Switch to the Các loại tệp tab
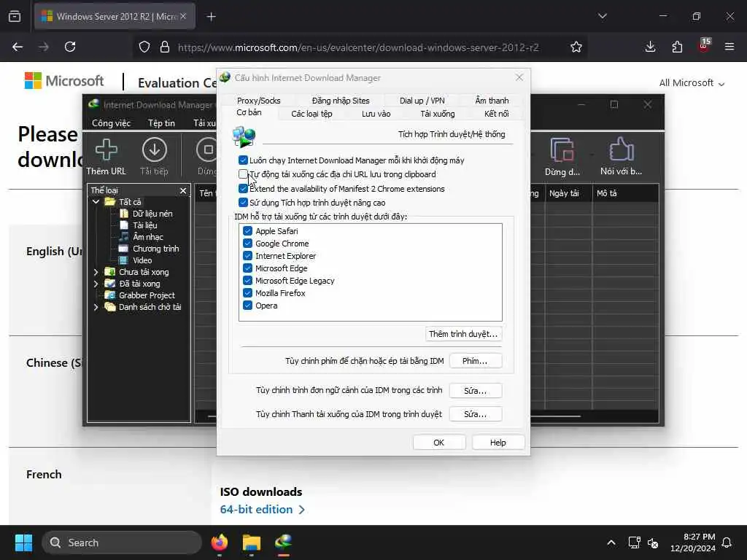The width and height of the screenshot is (747, 560). pyautogui.click(x=311, y=114)
